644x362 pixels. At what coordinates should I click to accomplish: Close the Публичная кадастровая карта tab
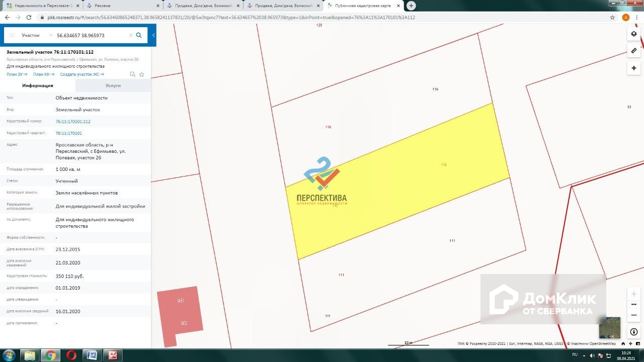[x=398, y=6]
